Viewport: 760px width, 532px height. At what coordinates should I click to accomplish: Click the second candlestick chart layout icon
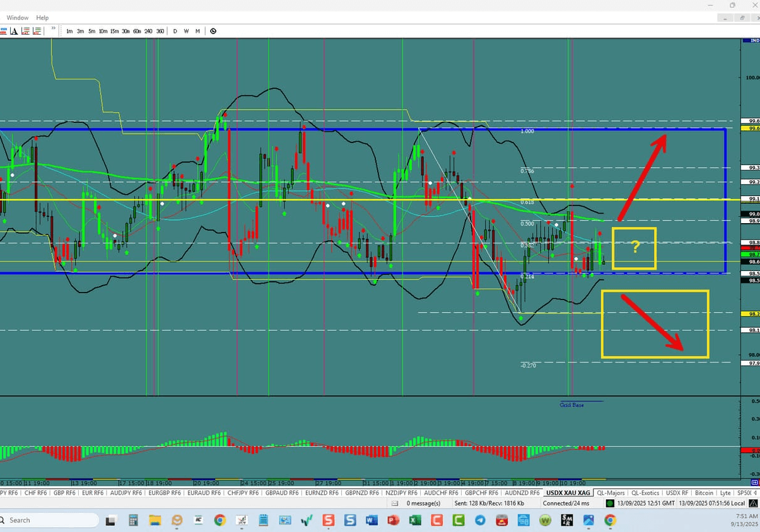pos(37,31)
